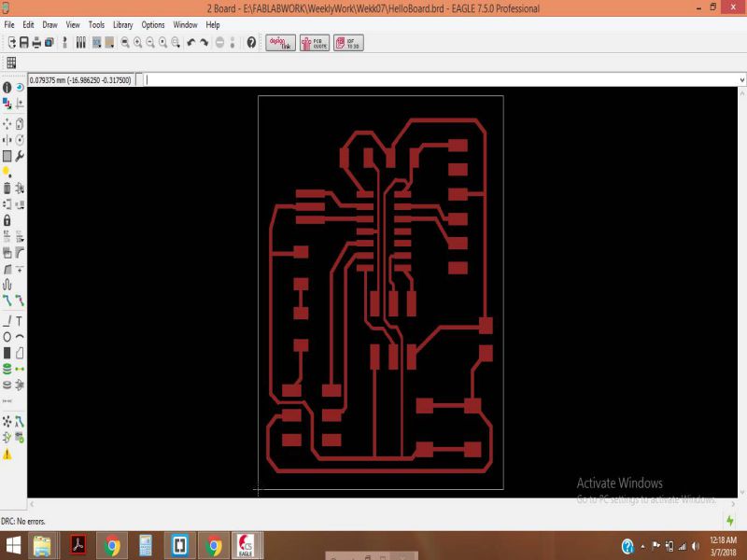Select the Info tool
Viewport: 747px width, 560px height.
[x=7, y=88]
